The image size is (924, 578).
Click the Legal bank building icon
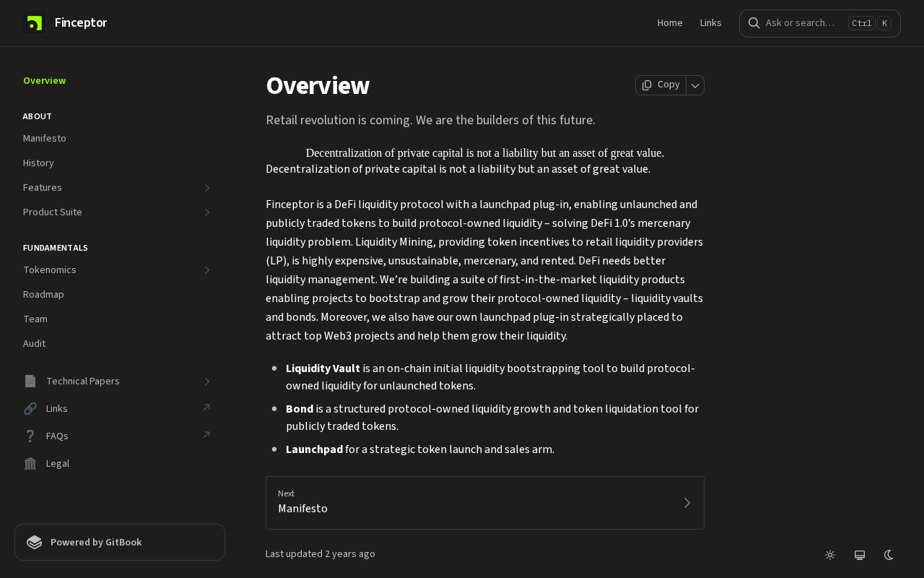coord(30,463)
